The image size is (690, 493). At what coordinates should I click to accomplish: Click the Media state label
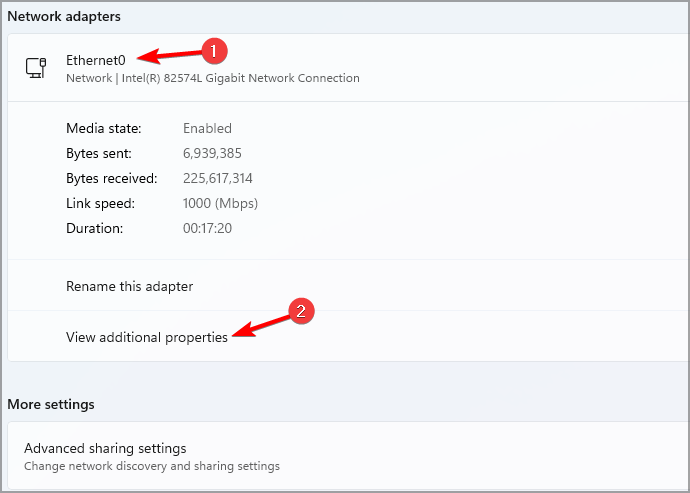[104, 128]
